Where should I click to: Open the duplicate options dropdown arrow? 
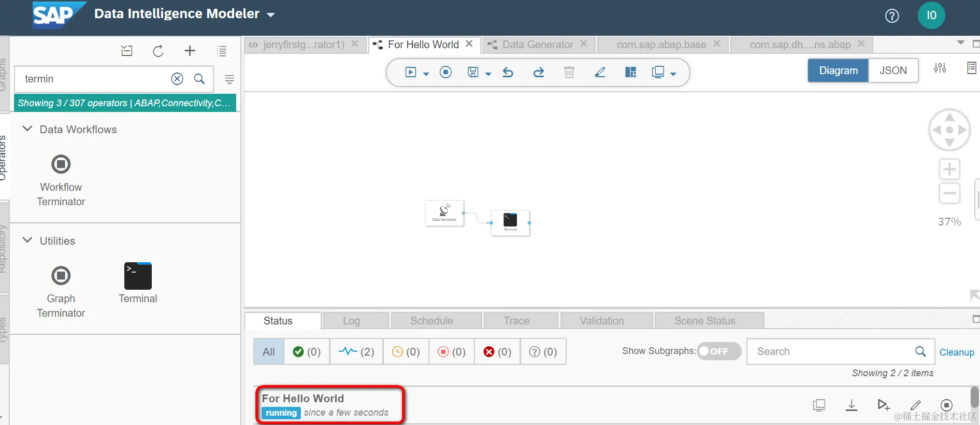(673, 74)
